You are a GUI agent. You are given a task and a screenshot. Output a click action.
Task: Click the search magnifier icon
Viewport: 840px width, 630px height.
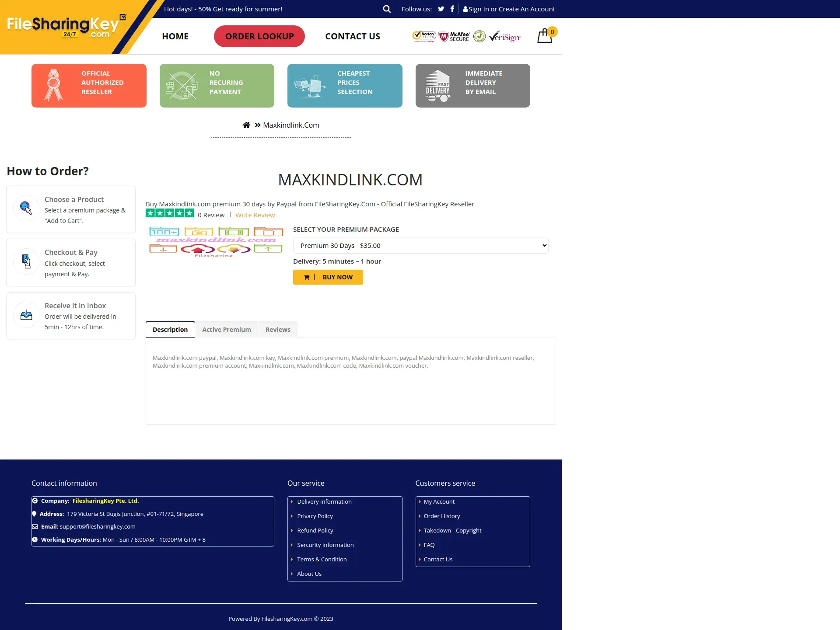pyautogui.click(x=387, y=9)
